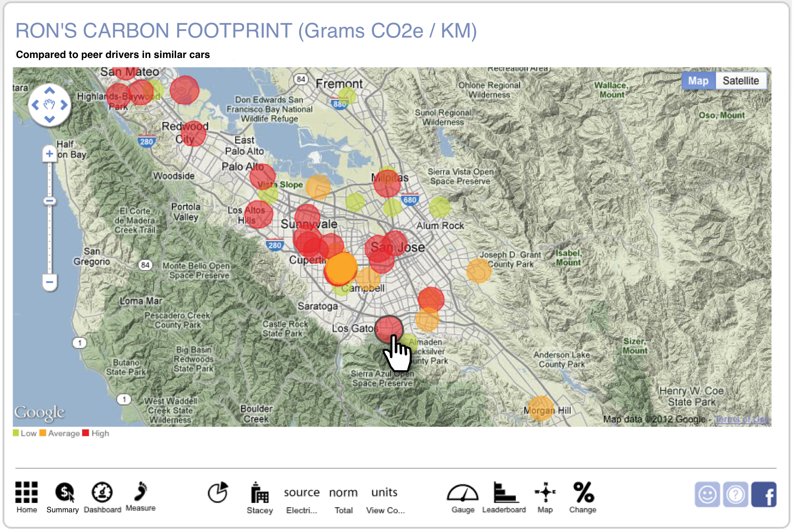Open the units View Co... selector
Image resolution: width=793 pixels, height=532 pixels.
(384, 493)
